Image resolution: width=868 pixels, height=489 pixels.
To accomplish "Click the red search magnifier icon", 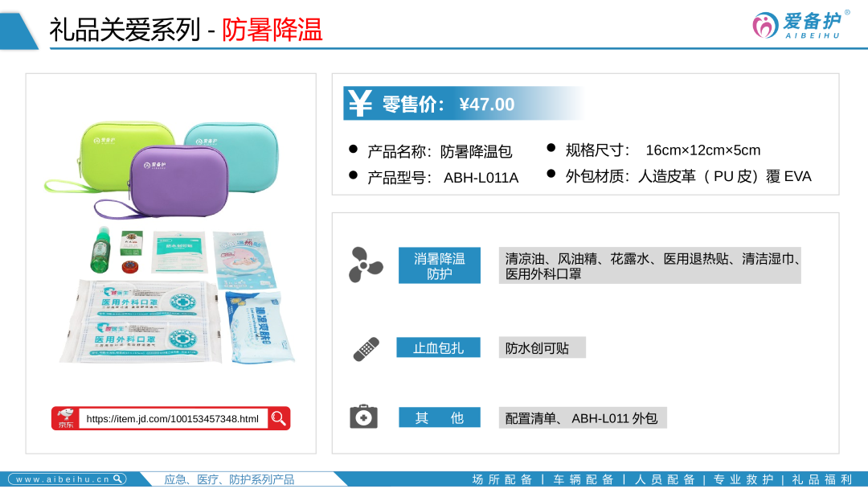I will point(279,418).
